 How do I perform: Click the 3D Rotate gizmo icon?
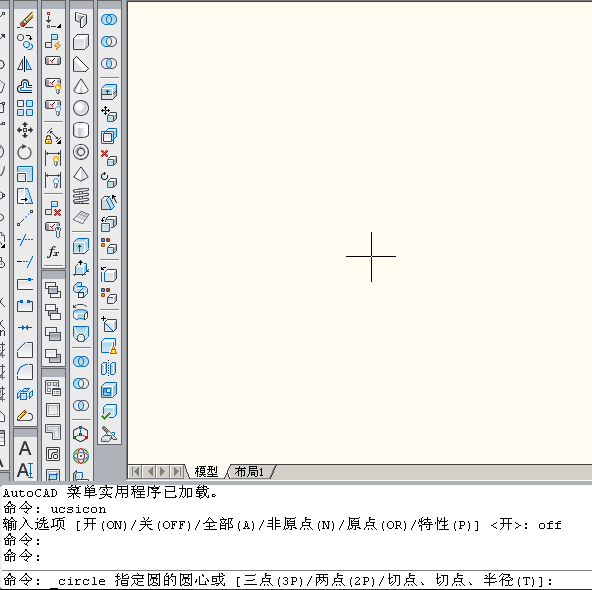(81, 456)
